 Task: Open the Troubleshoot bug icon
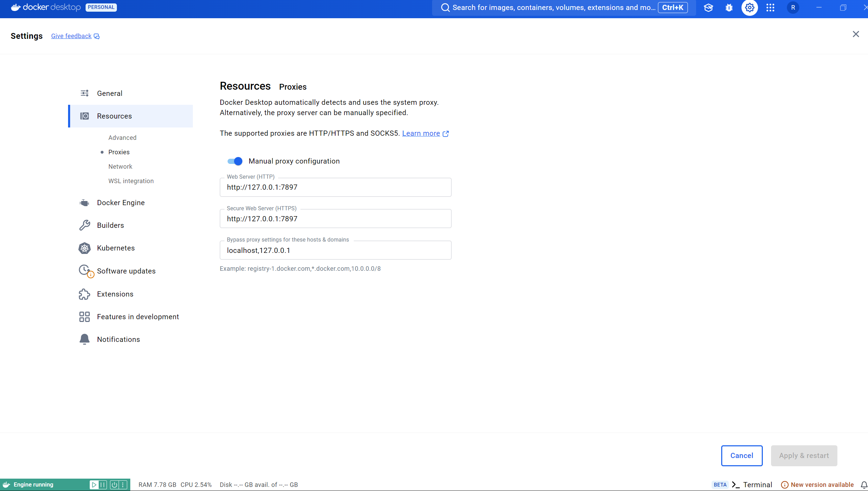729,8
